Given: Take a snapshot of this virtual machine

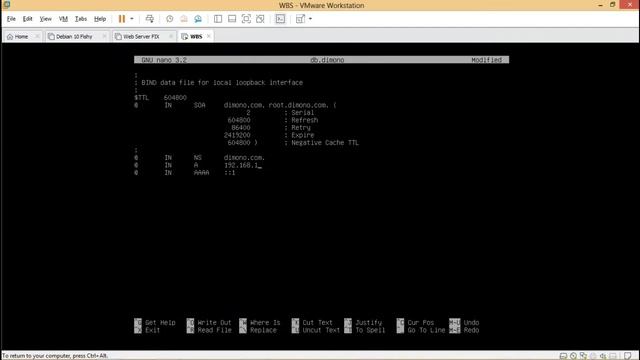Looking at the screenshot, I should [x=169, y=19].
